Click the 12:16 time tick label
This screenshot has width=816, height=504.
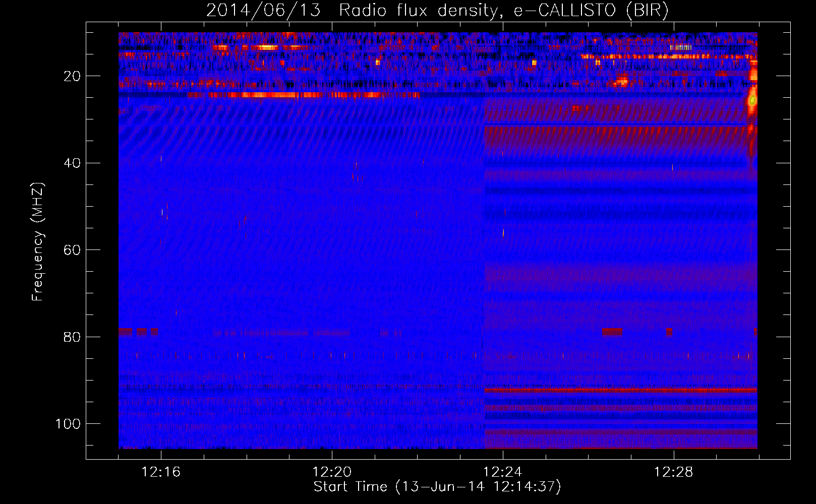161,472
